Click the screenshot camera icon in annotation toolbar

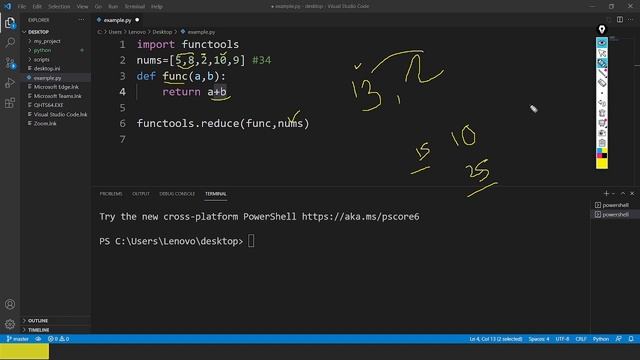coord(602,133)
